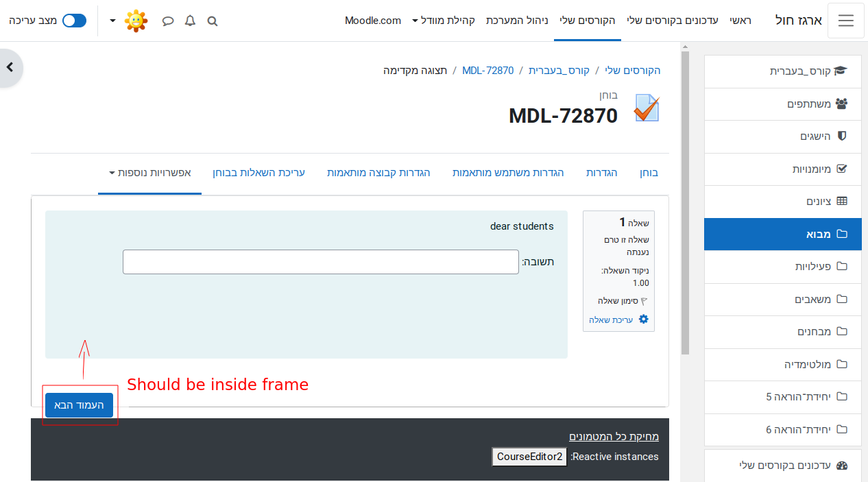This screenshot has width=868, height=482.
Task: Expand the collapsed block drawer chevron
Action: [11, 67]
